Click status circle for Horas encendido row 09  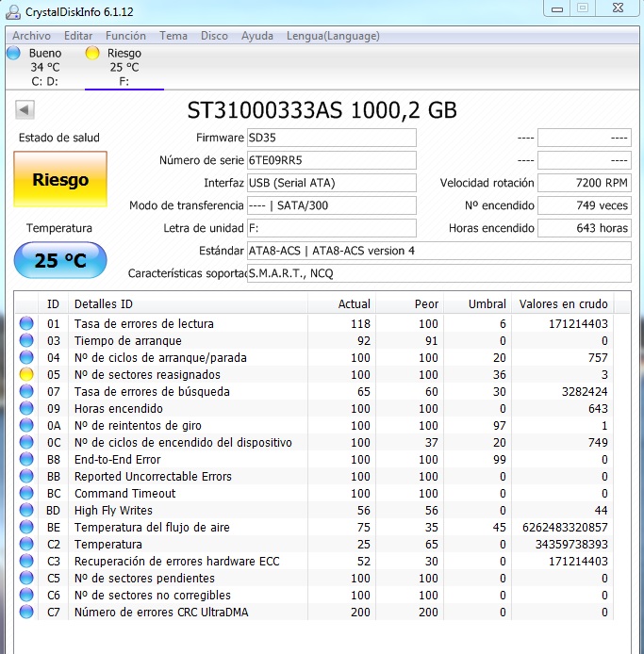(x=26, y=408)
